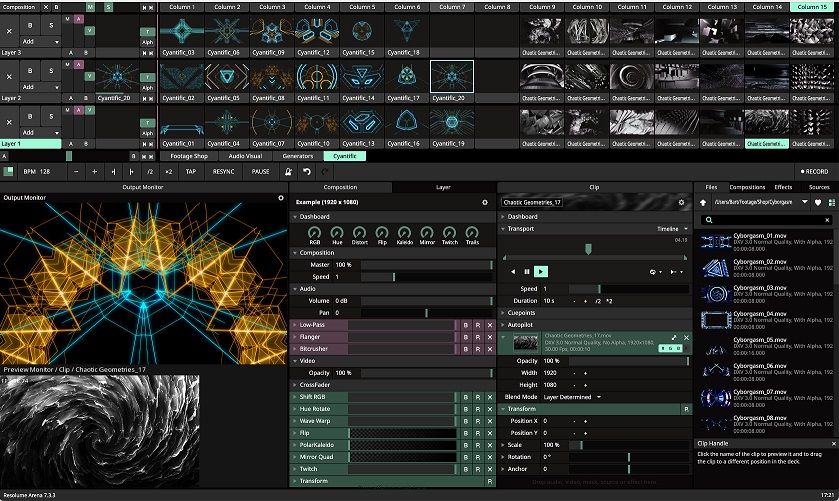Viewport: 839px width, 501px height.
Task: Toggle the composition S button
Action: pos(109,7)
